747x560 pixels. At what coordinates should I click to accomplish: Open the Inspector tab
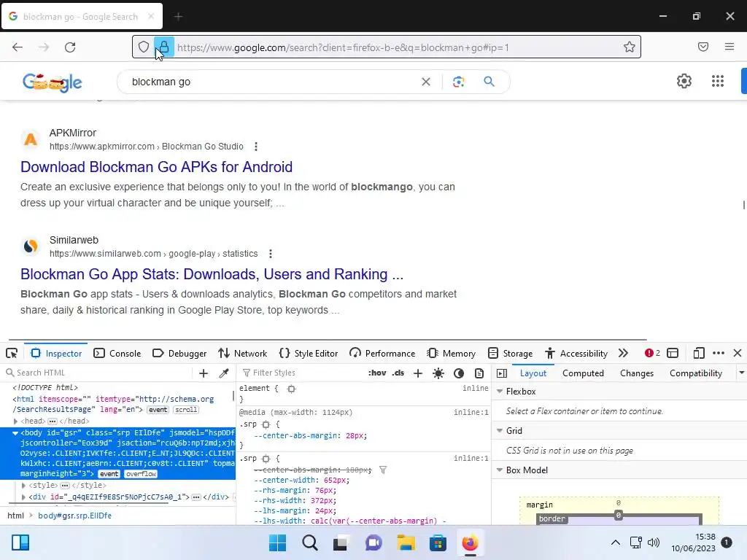pyautogui.click(x=56, y=354)
